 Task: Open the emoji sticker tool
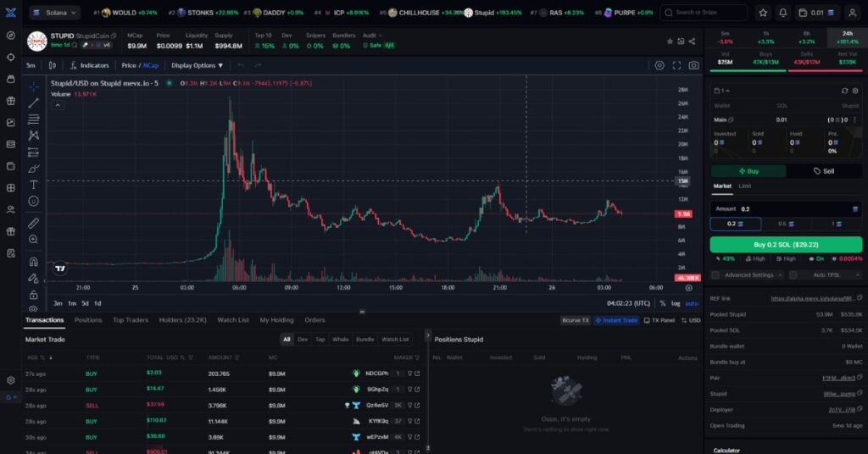point(34,202)
